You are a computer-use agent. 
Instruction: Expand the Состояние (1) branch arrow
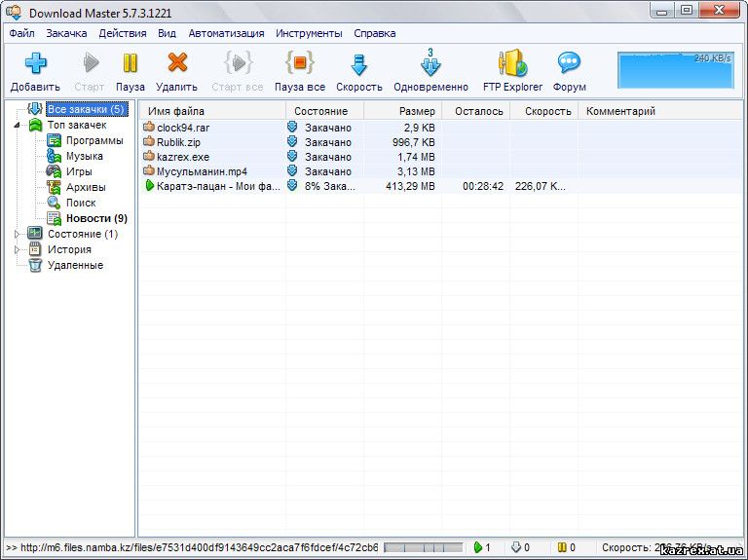18,234
